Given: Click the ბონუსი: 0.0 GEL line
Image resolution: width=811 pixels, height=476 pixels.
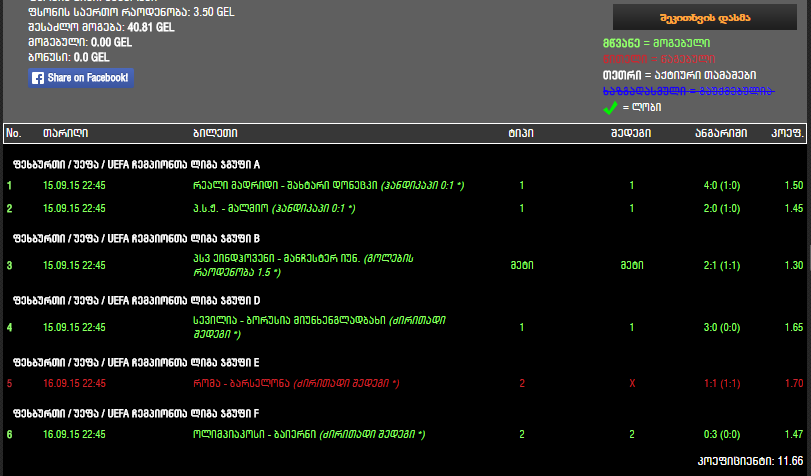Looking at the screenshot, I should (x=69, y=57).
